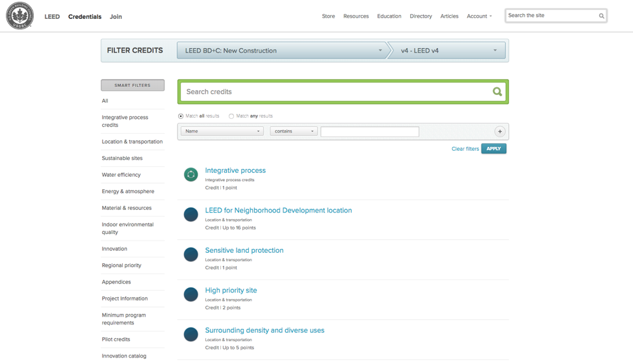Filter by Indoor environmental quality

[x=127, y=228]
